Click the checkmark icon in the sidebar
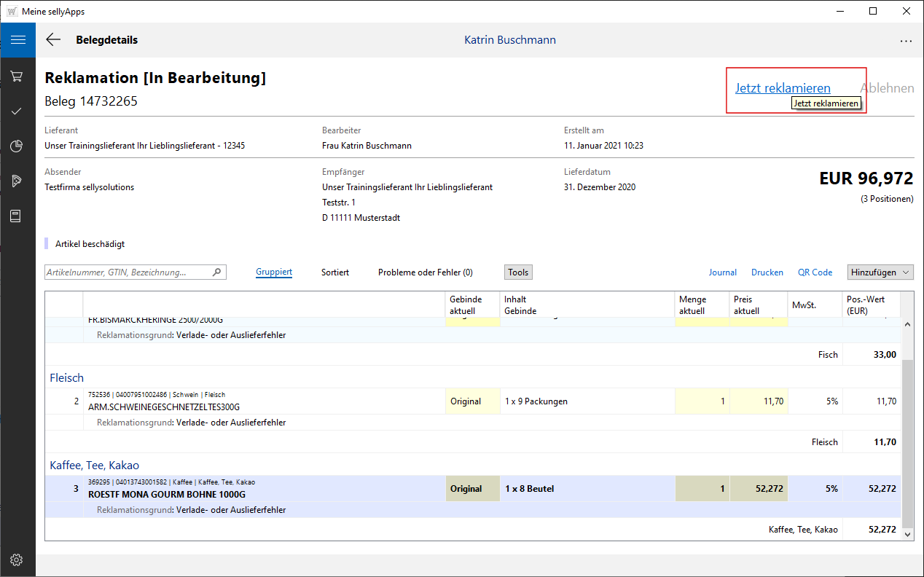 click(17, 111)
